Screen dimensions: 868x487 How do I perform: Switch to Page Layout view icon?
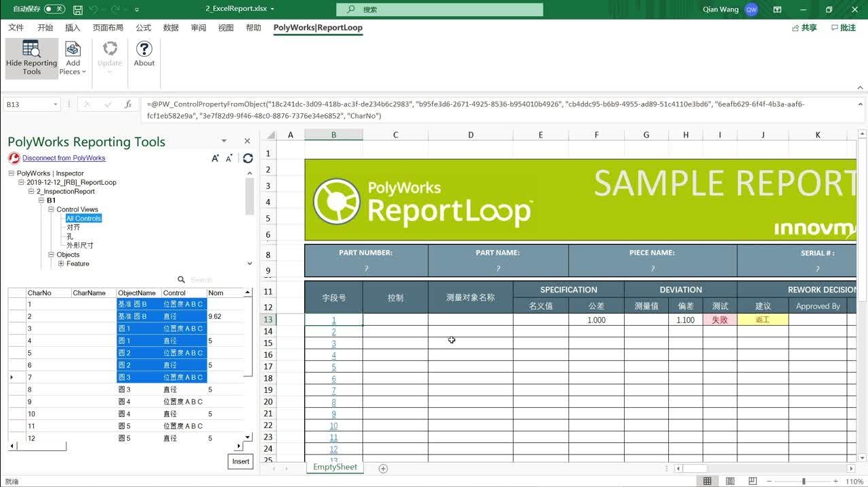tap(730, 481)
